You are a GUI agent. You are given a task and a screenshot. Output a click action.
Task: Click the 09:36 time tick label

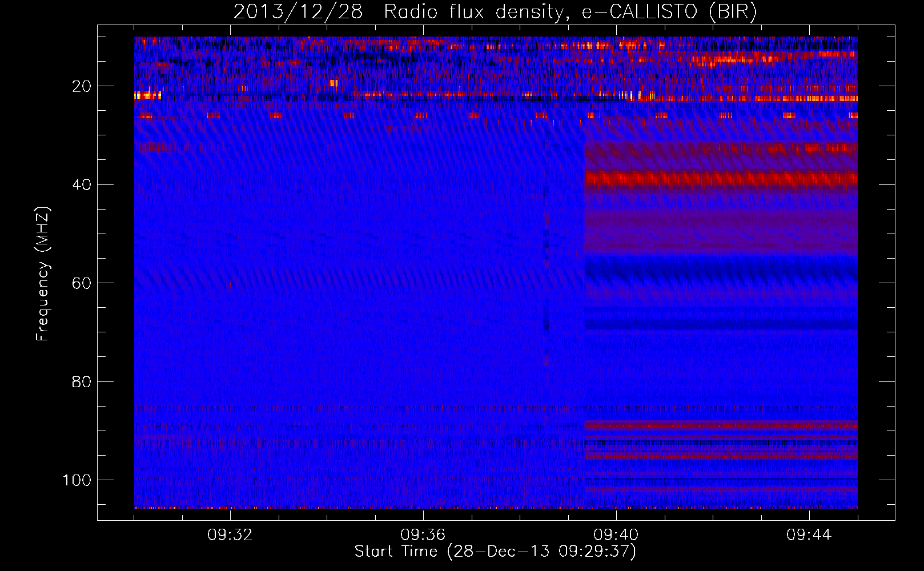tap(423, 535)
